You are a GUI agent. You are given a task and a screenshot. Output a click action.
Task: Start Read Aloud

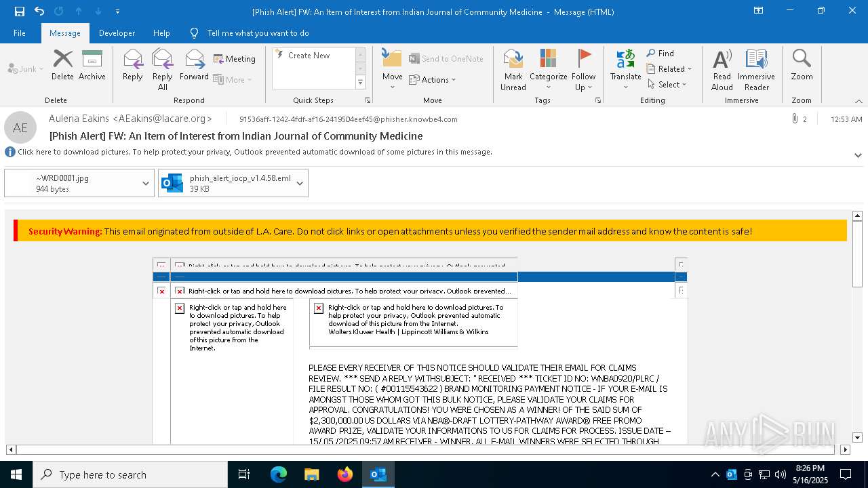click(x=722, y=70)
